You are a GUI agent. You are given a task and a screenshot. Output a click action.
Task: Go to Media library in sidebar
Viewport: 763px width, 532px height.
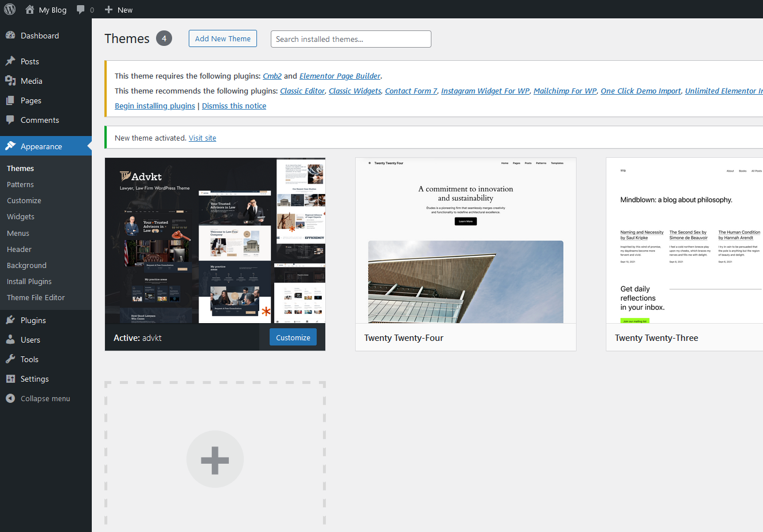[32, 81]
